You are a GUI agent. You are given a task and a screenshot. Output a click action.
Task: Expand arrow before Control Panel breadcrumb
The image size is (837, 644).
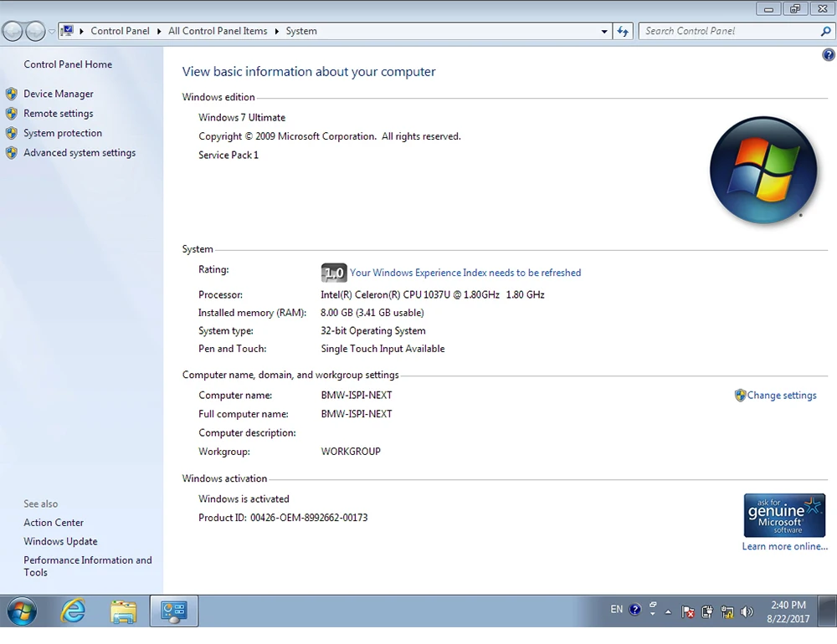(x=82, y=32)
